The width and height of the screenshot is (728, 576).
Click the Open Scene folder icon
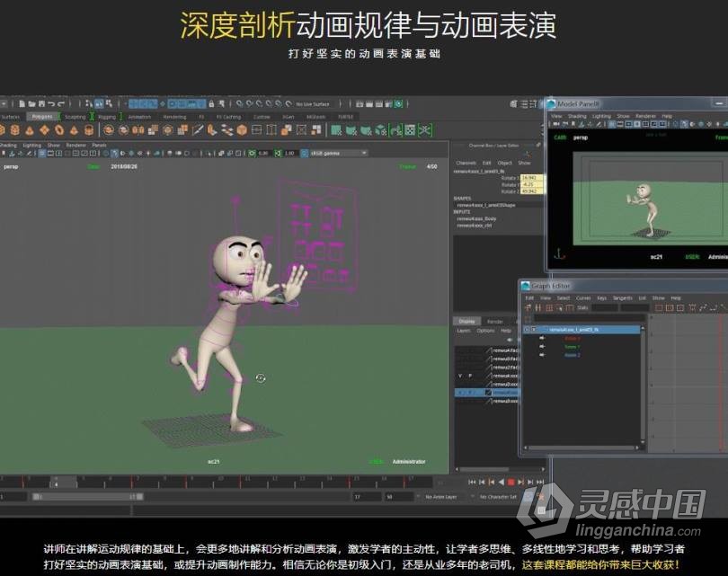(31, 103)
